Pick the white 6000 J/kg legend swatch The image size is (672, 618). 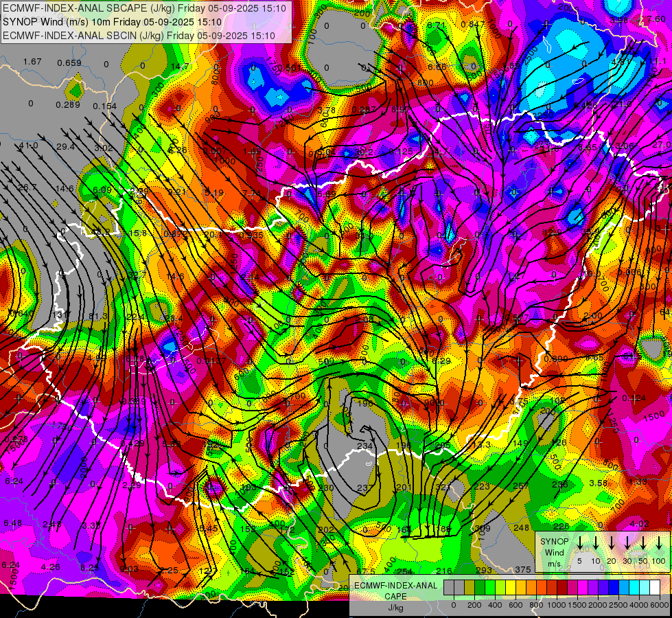click(655, 587)
